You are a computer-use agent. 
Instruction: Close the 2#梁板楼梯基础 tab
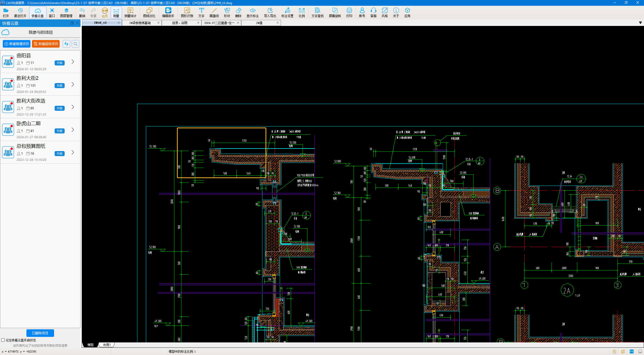pyautogui.click(x=158, y=23)
